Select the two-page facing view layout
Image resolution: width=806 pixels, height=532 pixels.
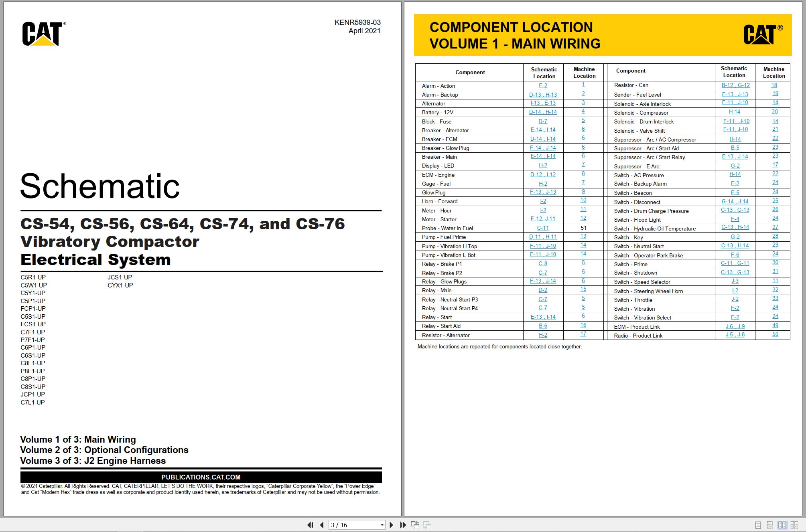point(782,525)
